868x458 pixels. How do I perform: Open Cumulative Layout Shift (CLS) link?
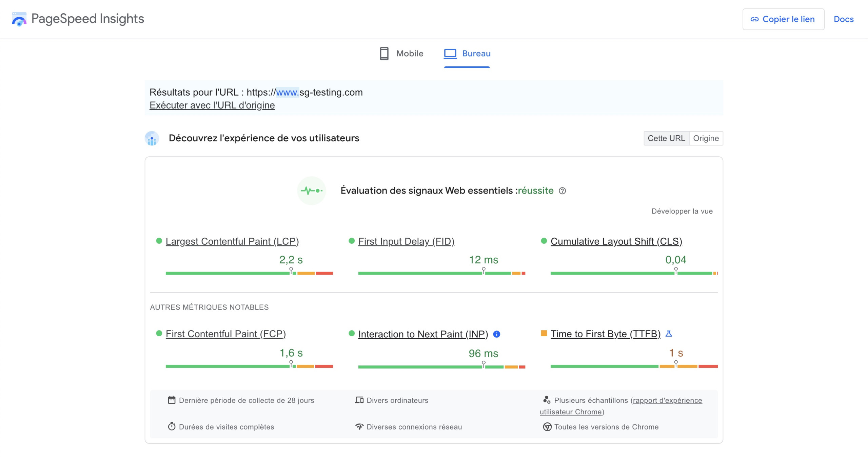(616, 241)
